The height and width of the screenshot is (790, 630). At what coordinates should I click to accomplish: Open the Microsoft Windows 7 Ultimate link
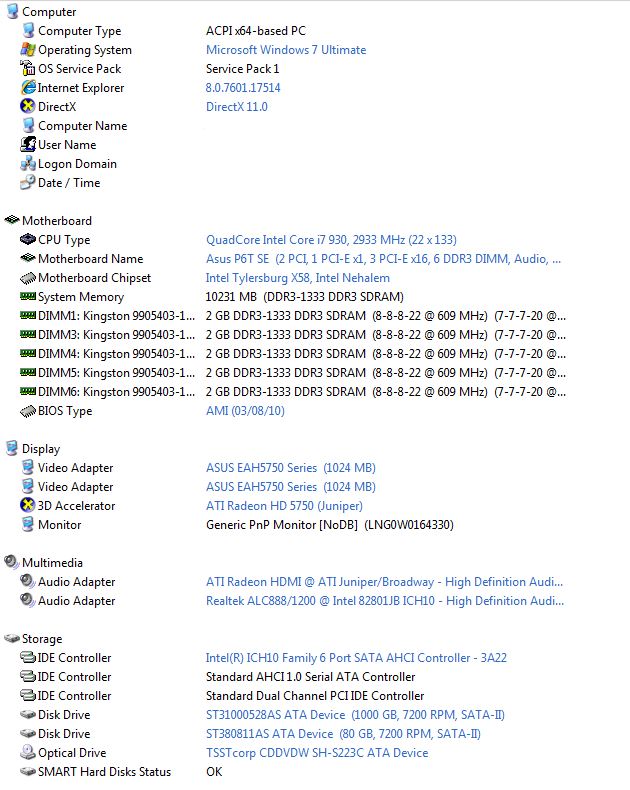point(286,50)
